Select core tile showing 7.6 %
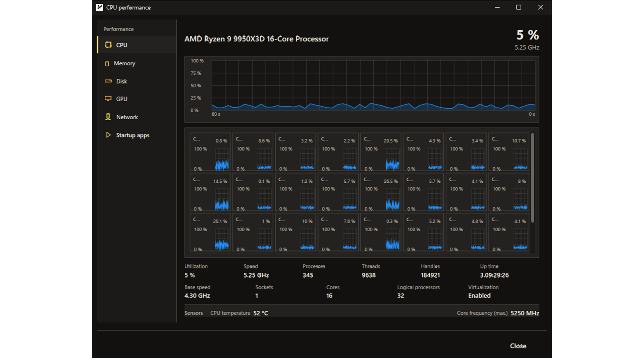The width and height of the screenshot is (644, 362). click(x=338, y=233)
